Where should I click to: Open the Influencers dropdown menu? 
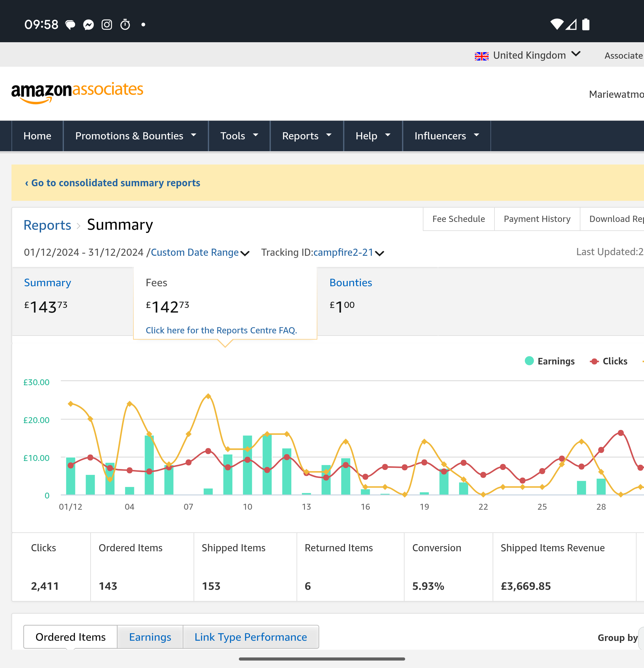click(447, 136)
